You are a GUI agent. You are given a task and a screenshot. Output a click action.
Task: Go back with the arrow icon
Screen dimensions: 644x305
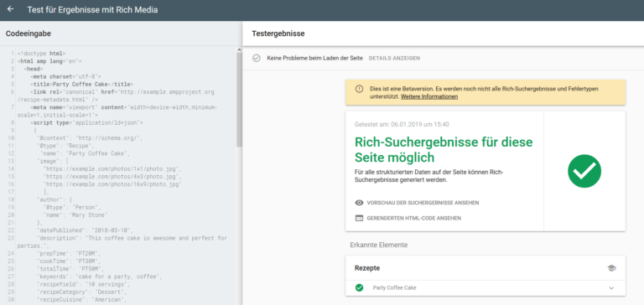tap(10, 9)
